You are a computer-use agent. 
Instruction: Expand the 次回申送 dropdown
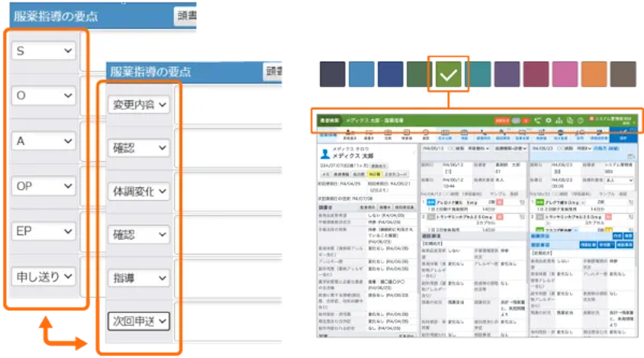click(x=139, y=321)
